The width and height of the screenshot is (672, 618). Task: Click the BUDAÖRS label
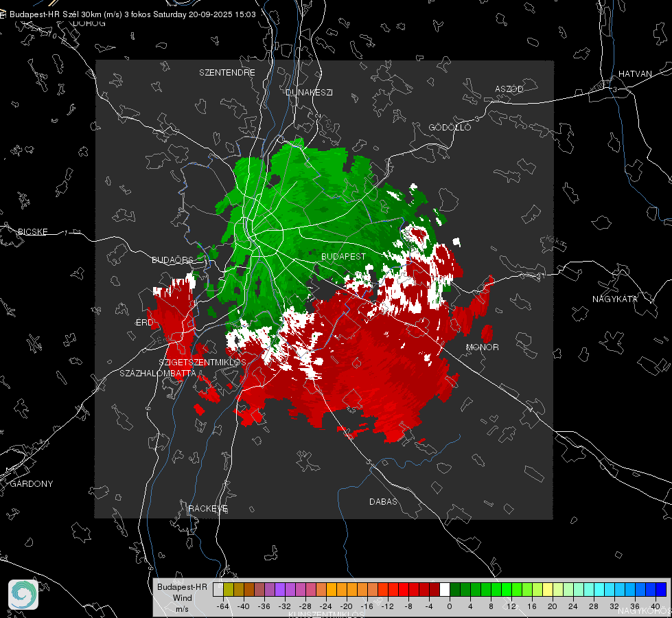(x=172, y=260)
